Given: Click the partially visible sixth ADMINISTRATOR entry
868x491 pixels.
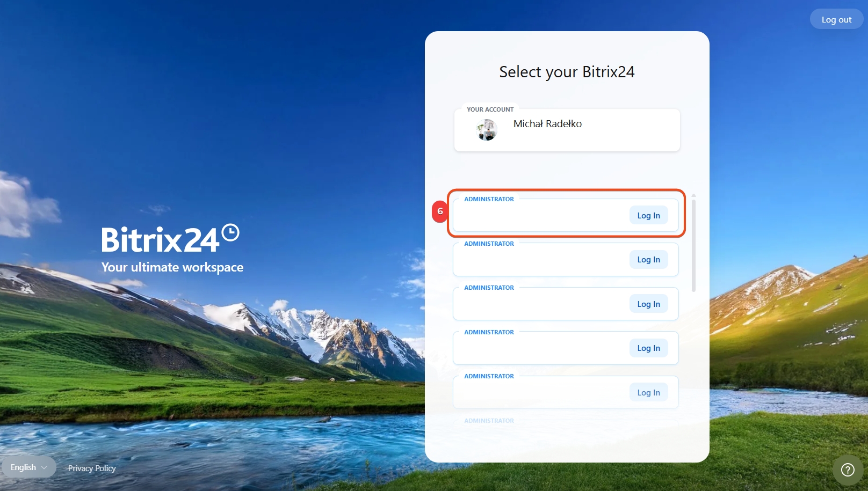Looking at the screenshot, I should point(489,421).
